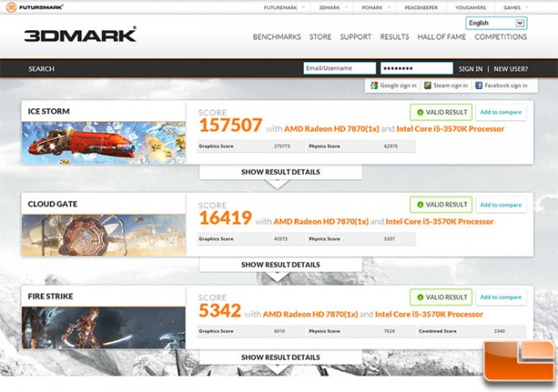Click Fire Strike Physics Score row
The height and width of the screenshot is (392, 558).
[361, 331]
